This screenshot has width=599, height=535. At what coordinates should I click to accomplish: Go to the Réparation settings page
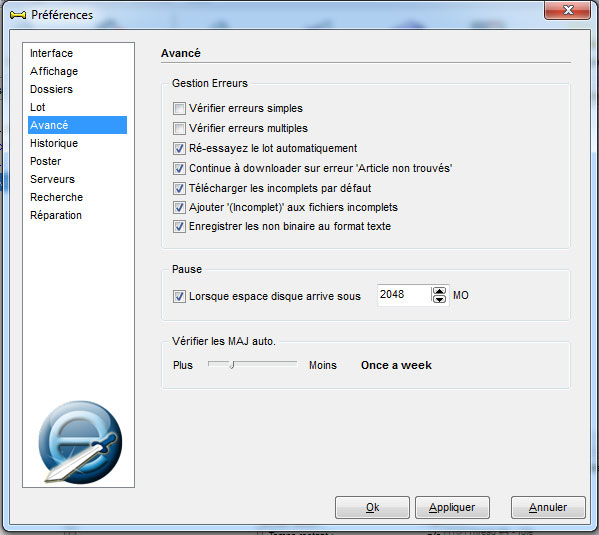point(56,215)
